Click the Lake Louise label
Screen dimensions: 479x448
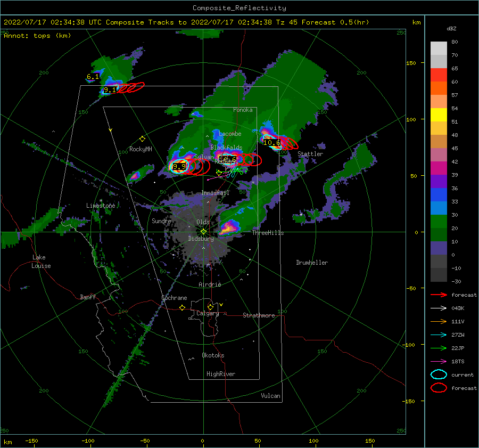click(x=41, y=262)
